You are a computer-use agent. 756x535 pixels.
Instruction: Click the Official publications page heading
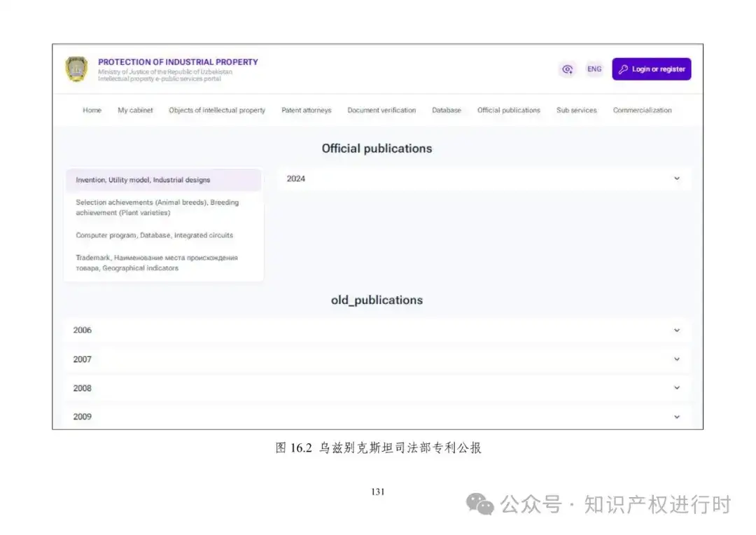click(x=377, y=148)
